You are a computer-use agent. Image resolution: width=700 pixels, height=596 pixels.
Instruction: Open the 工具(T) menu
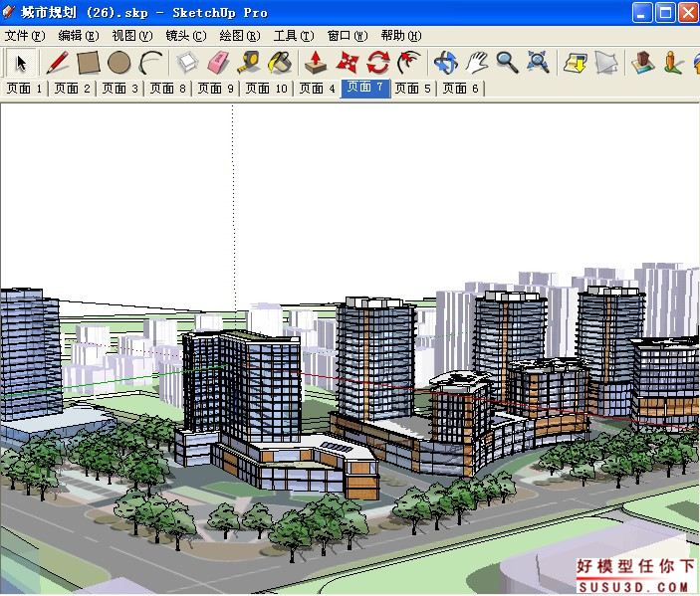[294, 35]
